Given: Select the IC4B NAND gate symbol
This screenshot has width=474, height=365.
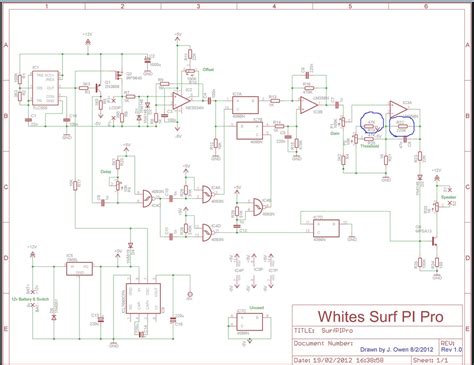Looking at the screenshot, I should coord(258,207).
